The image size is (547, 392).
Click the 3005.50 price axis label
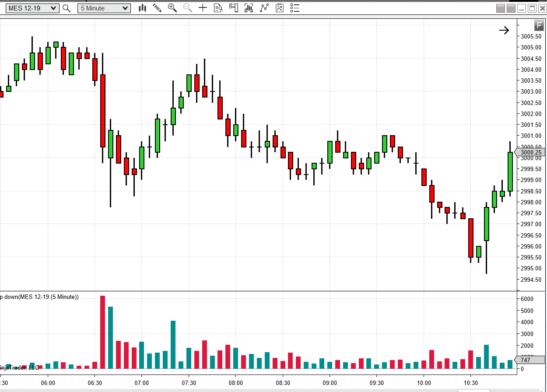point(530,36)
